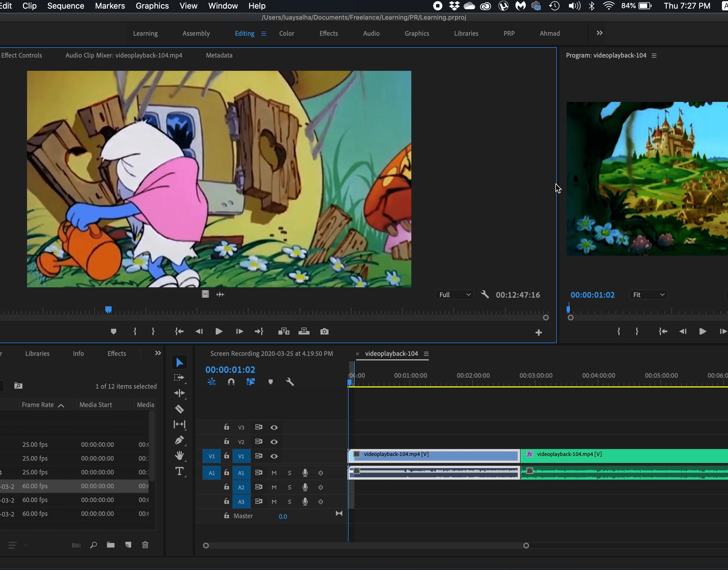
Task: Toggle Linked Selection in timeline
Action: (x=251, y=382)
